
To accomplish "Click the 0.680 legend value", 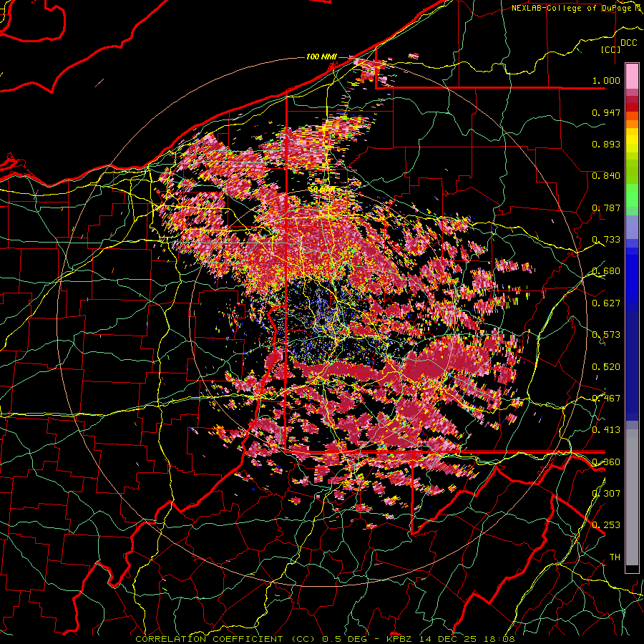I will click(606, 271).
